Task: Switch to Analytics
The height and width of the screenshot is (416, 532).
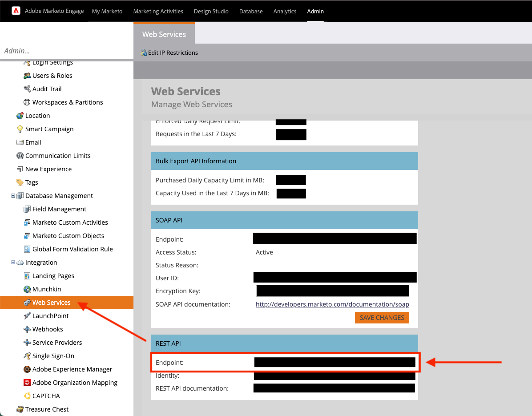Action: [x=285, y=11]
